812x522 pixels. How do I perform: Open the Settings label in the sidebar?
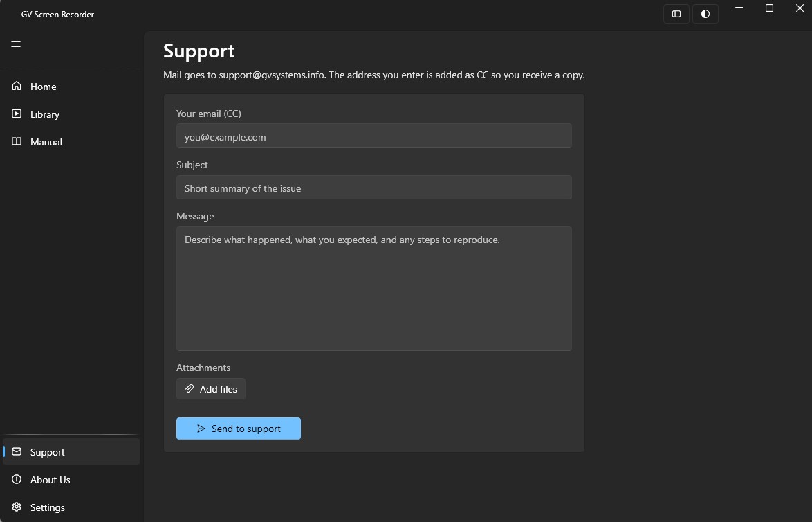47,508
